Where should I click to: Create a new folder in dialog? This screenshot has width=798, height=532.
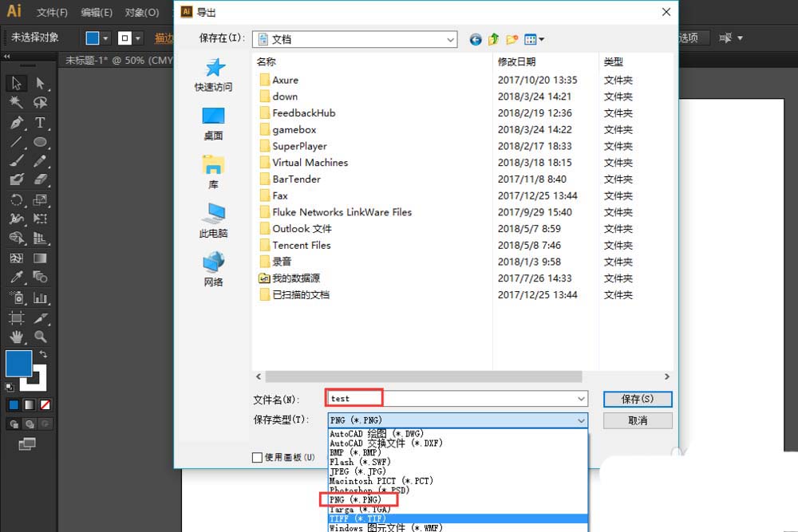point(512,39)
